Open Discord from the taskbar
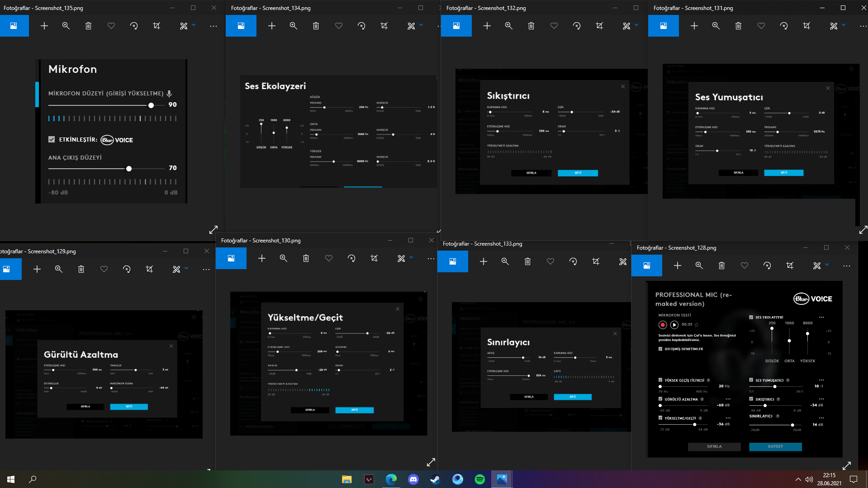This screenshot has height=488, width=868. pyautogui.click(x=413, y=479)
